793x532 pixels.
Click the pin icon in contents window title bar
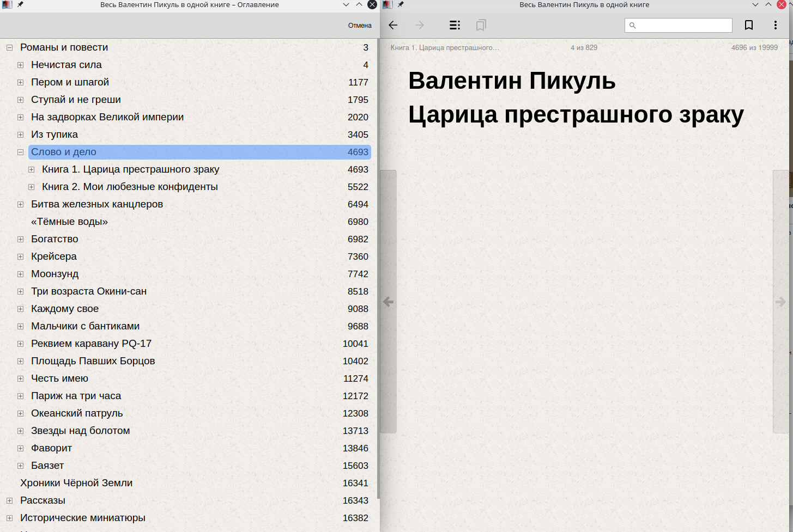point(20,4)
